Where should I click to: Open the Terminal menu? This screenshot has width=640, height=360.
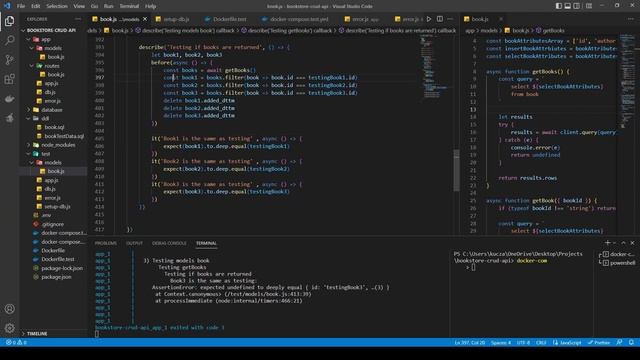tap(129, 6)
